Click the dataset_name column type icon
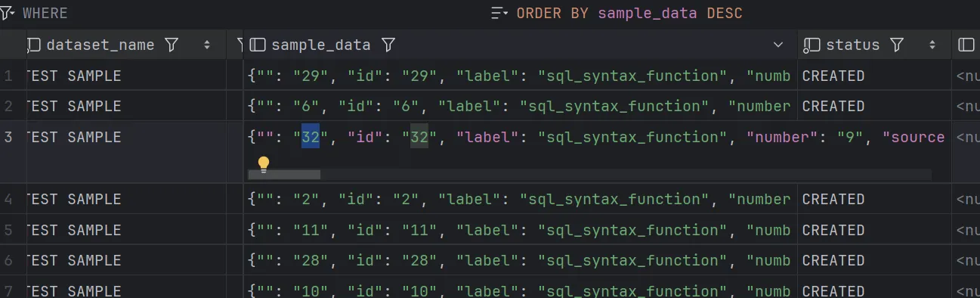 (34, 45)
